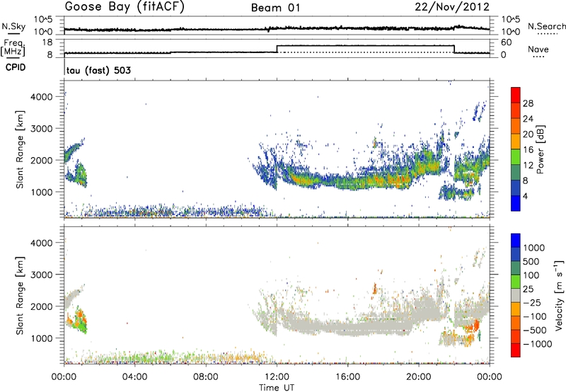Click the "1000" tick of the velocity panel axis
Viewport: 566px width, 392px height.
[41, 338]
